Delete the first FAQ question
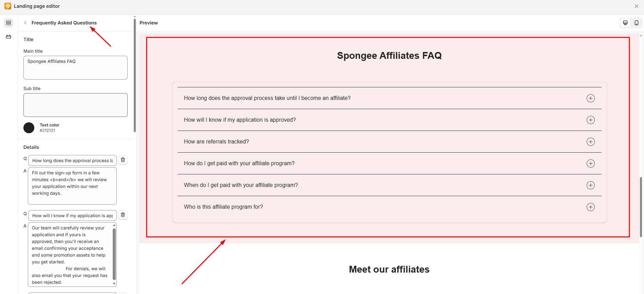The width and height of the screenshot is (644, 294). [x=123, y=160]
